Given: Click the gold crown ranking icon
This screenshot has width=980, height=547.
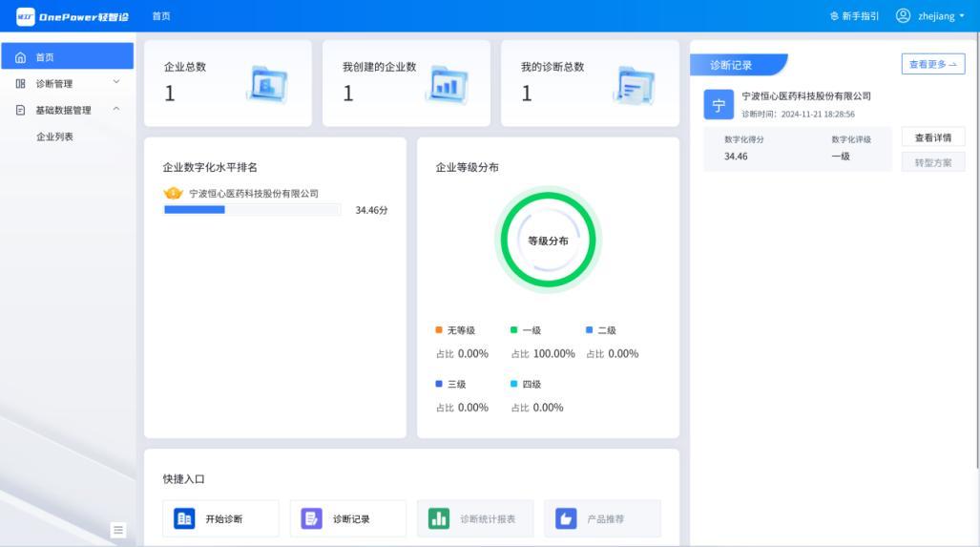Looking at the screenshot, I should [174, 193].
